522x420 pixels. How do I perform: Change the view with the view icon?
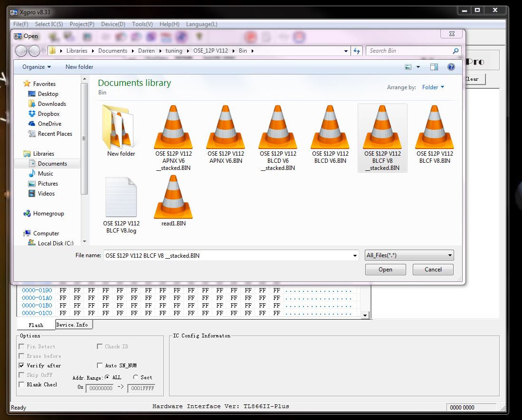pyautogui.click(x=408, y=67)
